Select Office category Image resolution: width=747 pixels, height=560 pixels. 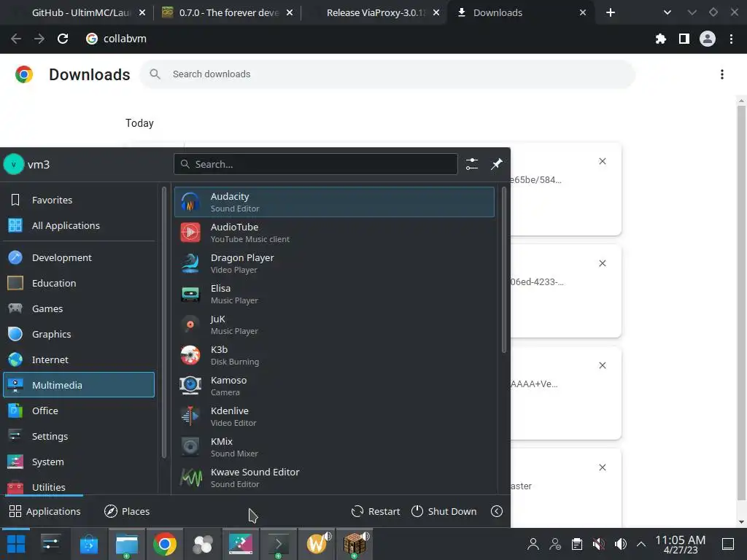(79, 411)
